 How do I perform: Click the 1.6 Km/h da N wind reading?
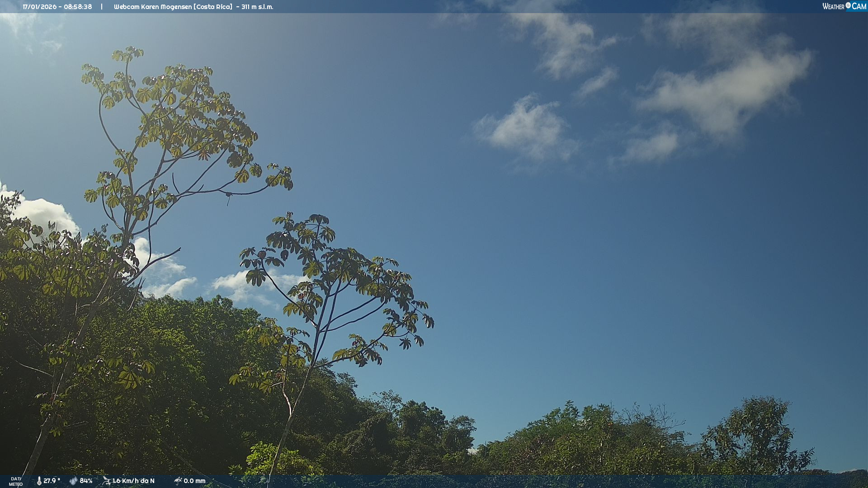(133, 481)
